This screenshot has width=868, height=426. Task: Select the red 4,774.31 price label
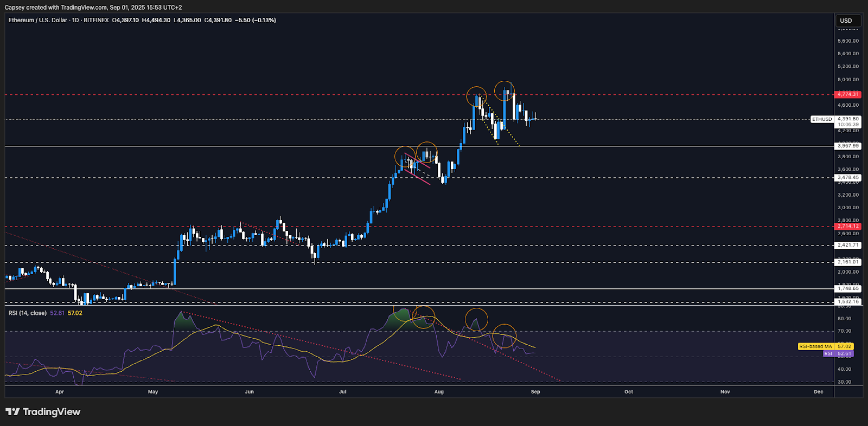[x=848, y=94]
